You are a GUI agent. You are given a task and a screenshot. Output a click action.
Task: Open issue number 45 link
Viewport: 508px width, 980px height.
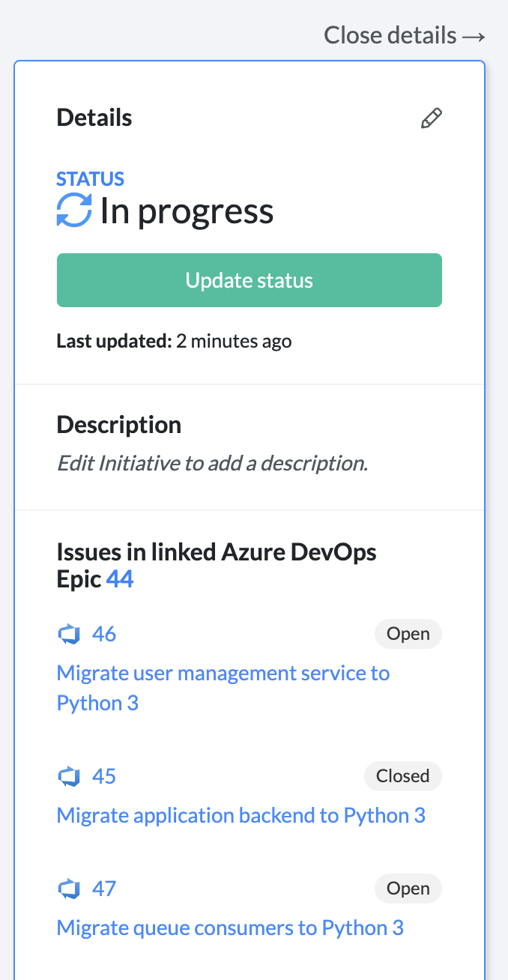(104, 775)
